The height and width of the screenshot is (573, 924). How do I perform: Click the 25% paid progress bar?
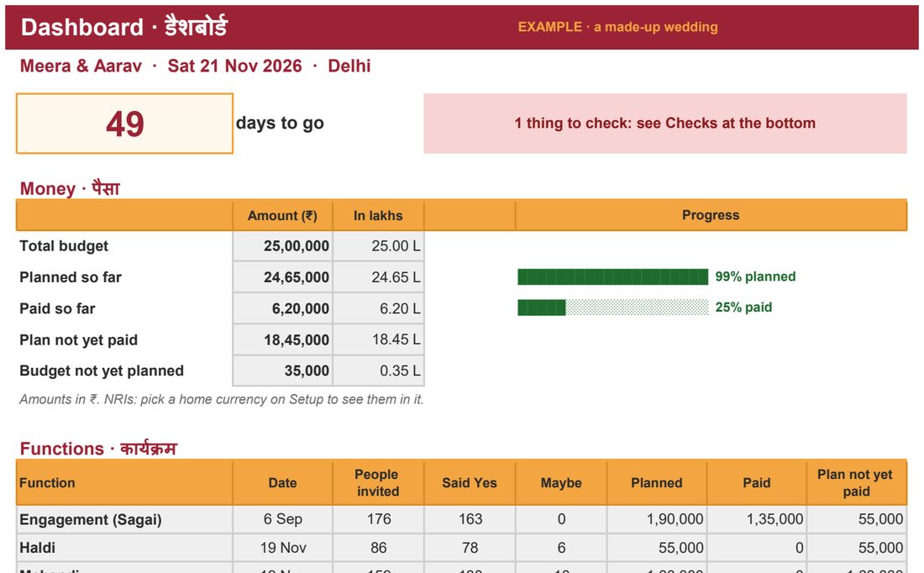tap(613, 308)
